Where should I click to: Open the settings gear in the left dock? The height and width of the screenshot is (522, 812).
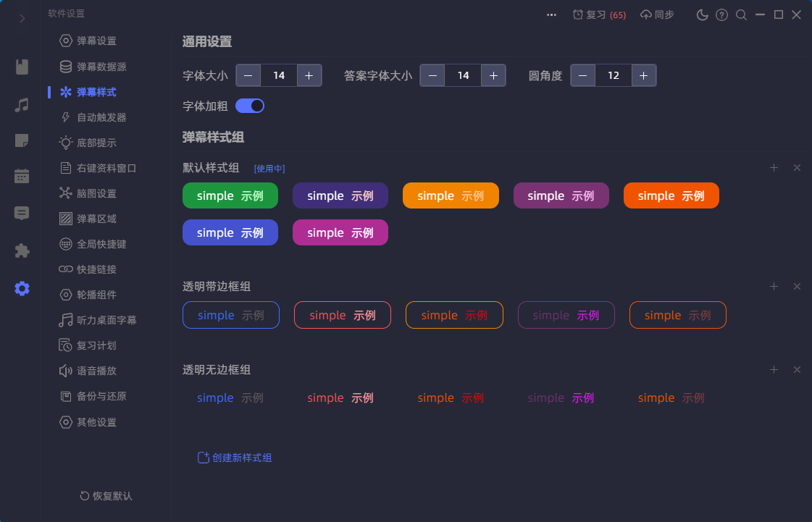click(21, 288)
